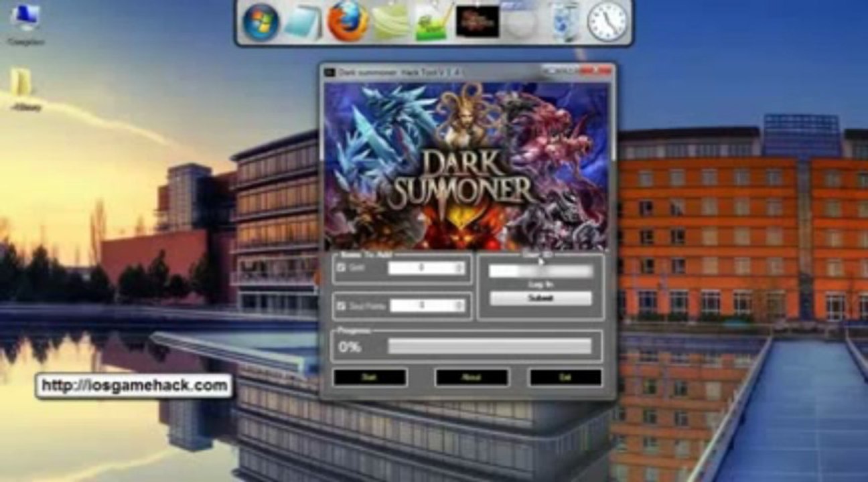Click the Gold amount spinner arrows

[459, 268]
